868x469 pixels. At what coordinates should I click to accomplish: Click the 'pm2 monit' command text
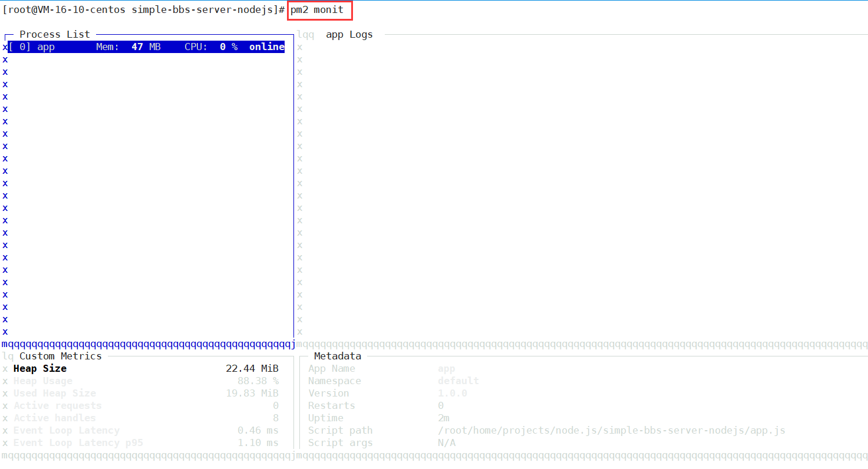pos(317,9)
